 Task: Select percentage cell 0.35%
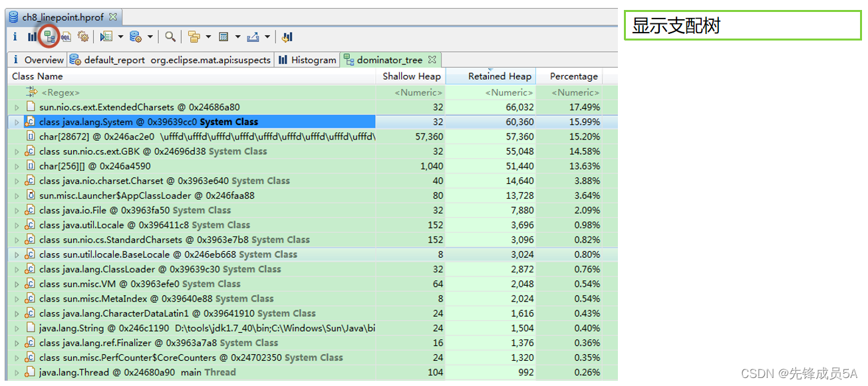(x=587, y=357)
